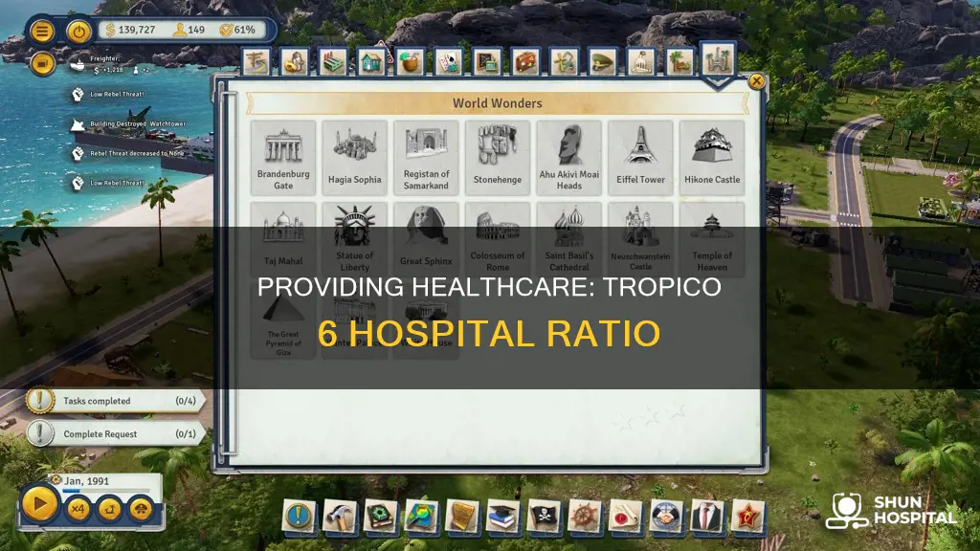Choose the Ahu Akivi Moai Heads wonder
The height and width of the screenshot is (551, 980).
pos(568,158)
